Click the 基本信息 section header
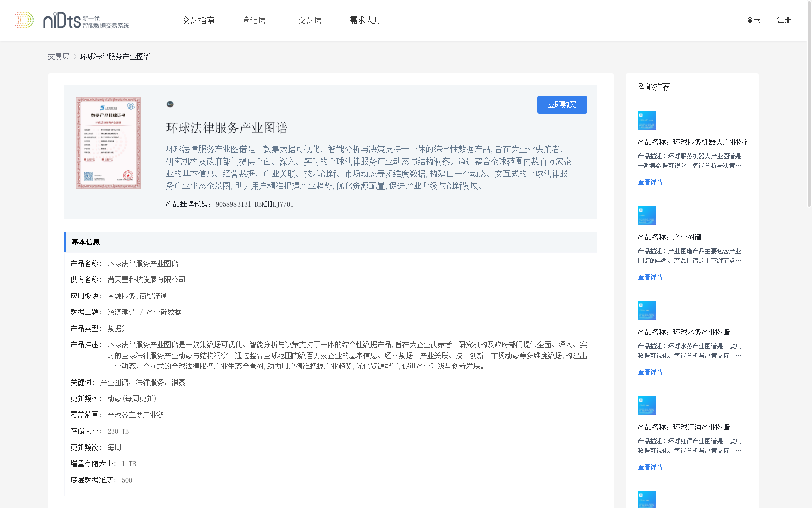 pyautogui.click(x=331, y=242)
